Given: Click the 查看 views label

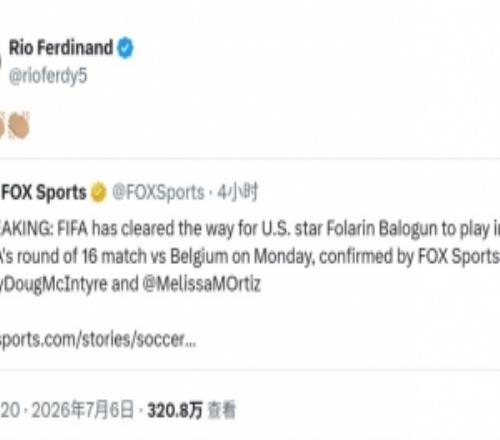Looking at the screenshot, I should point(221,410).
